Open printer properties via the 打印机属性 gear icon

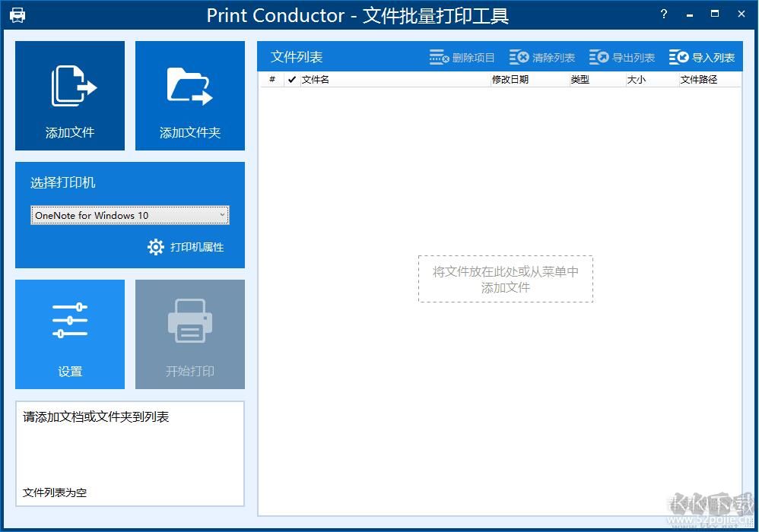click(x=155, y=247)
